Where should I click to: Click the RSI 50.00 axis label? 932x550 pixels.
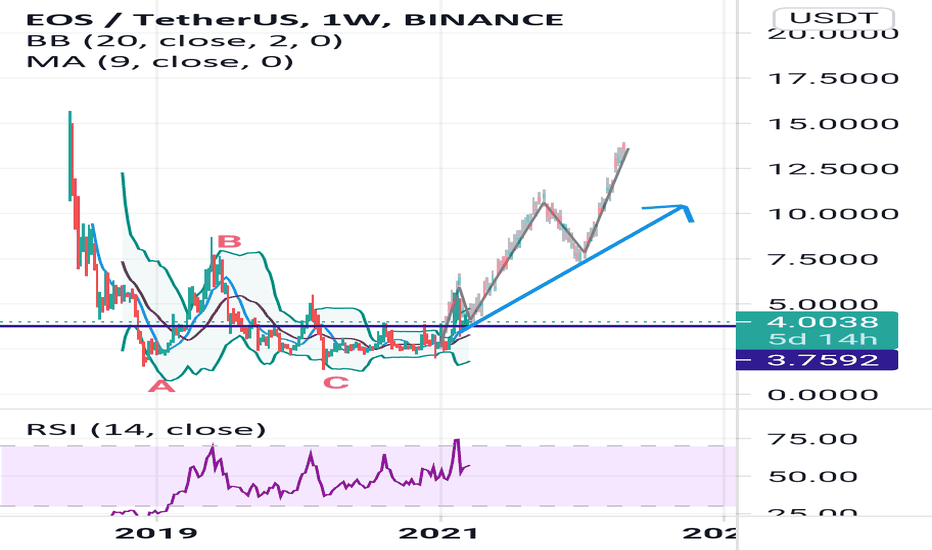tap(813, 476)
